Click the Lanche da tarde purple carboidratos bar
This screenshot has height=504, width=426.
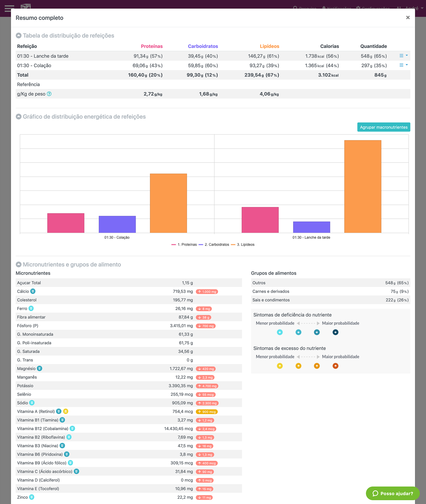click(312, 227)
